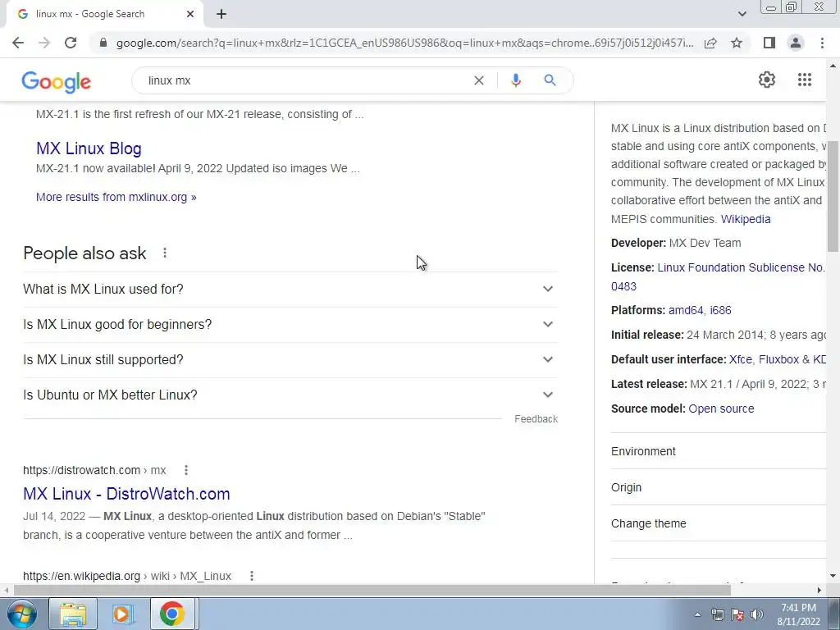Open the Chrome profile avatar
This screenshot has height=630, width=840.
[796, 43]
